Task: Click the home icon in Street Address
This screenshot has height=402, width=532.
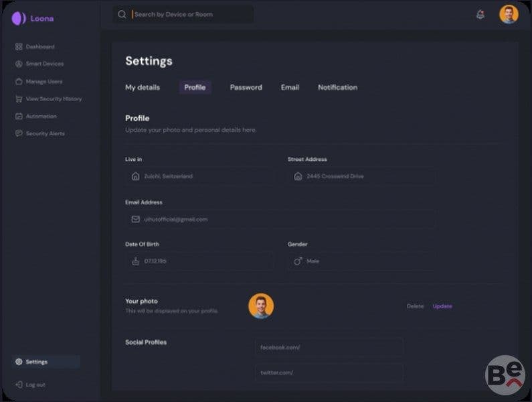Action: click(x=298, y=176)
